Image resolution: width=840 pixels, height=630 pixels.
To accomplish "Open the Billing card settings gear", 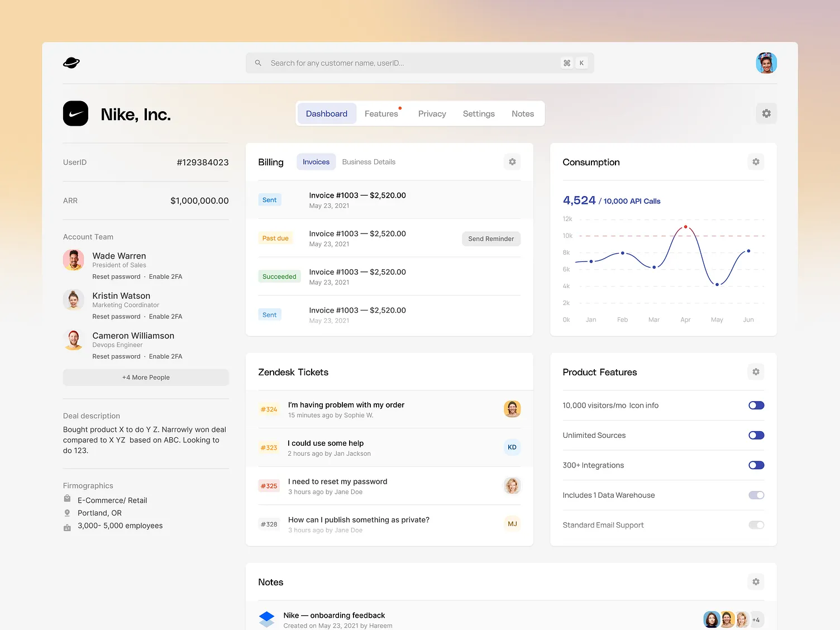I will [x=512, y=162].
